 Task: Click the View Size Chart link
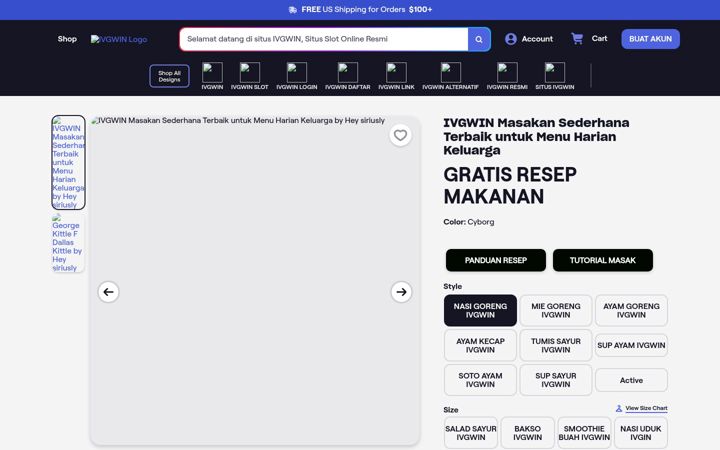(x=646, y=408)
